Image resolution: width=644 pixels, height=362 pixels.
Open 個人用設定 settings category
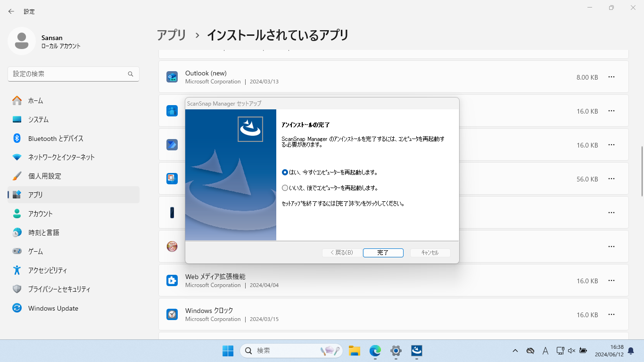click(x=74, y=176)
